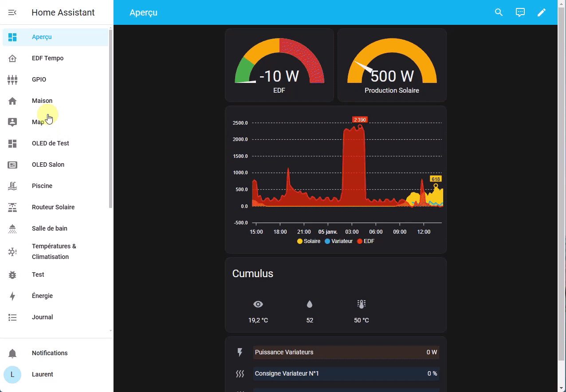Viewport: 566px width, 392px height.
Task: Click the GPIO sliders icon
Action: coord(12,80)
